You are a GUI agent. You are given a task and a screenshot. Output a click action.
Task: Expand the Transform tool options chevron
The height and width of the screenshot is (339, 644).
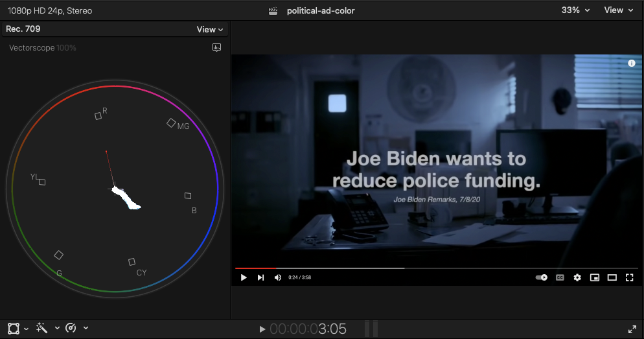[x=27, y=329]
